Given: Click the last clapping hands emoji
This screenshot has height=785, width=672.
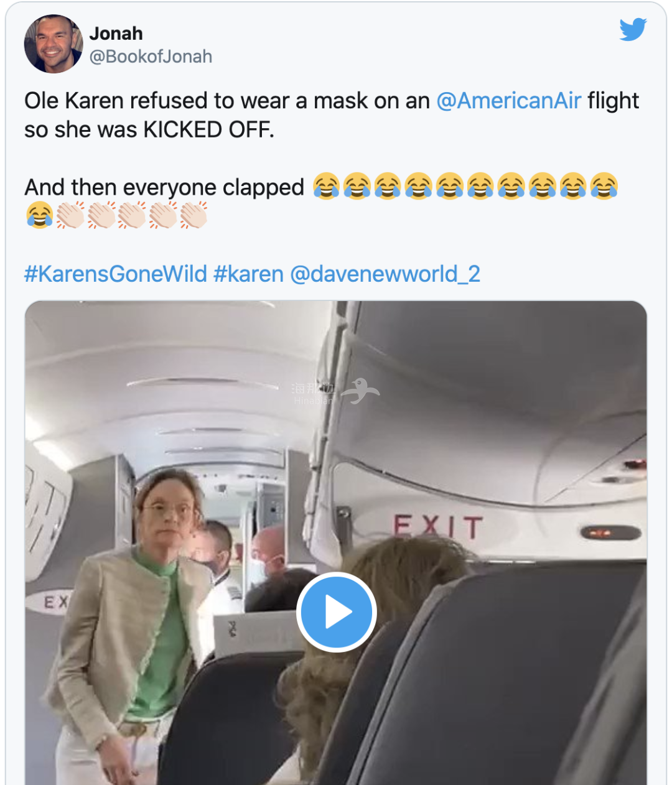Looking at the screenshot, I should point(194,216).
